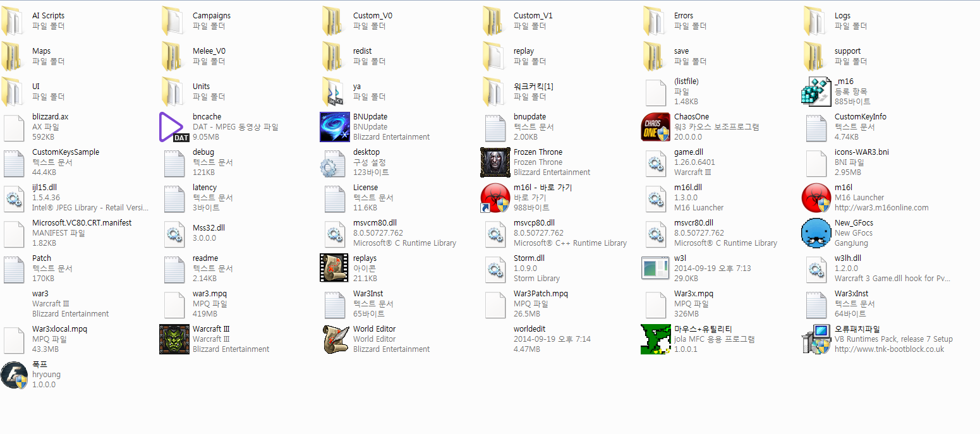Select the Maps folder
This screenshot has height=434, width=980.
pyautogui.click(x=14, y=56)
